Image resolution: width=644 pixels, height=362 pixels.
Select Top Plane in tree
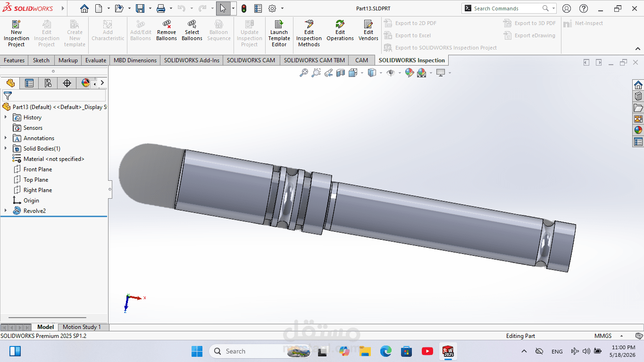point(36,180)
